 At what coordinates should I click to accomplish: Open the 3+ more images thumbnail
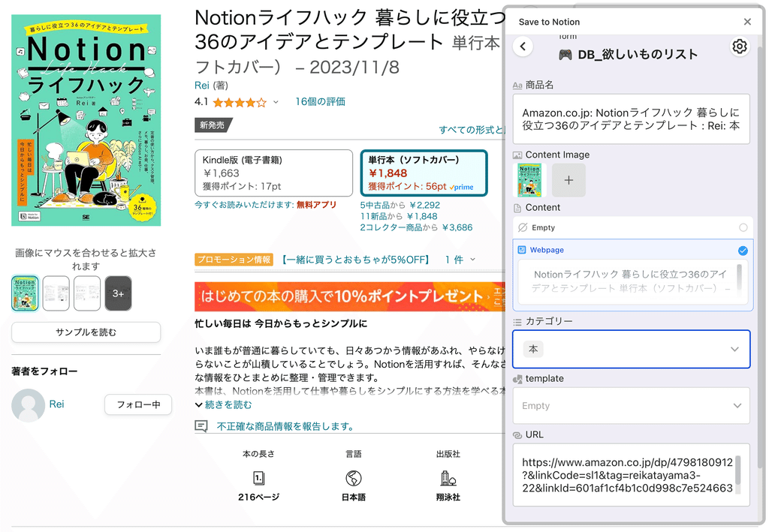(118, 293)
